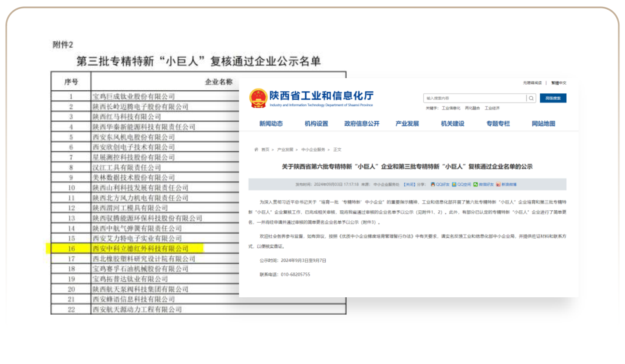This screenshot has height=364, width=625.
Task: Select highlighted row 西安中科立德红外科技有限公司
Action: point(140,249)
